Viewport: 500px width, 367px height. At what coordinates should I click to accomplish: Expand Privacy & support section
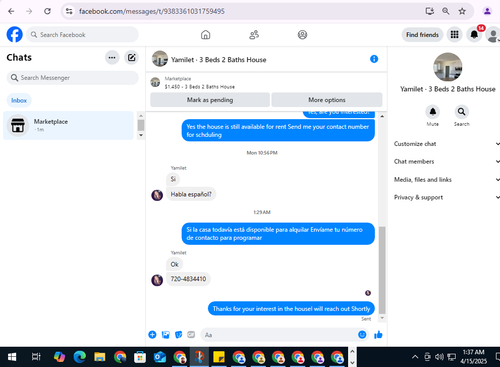(x=447, y=197)
